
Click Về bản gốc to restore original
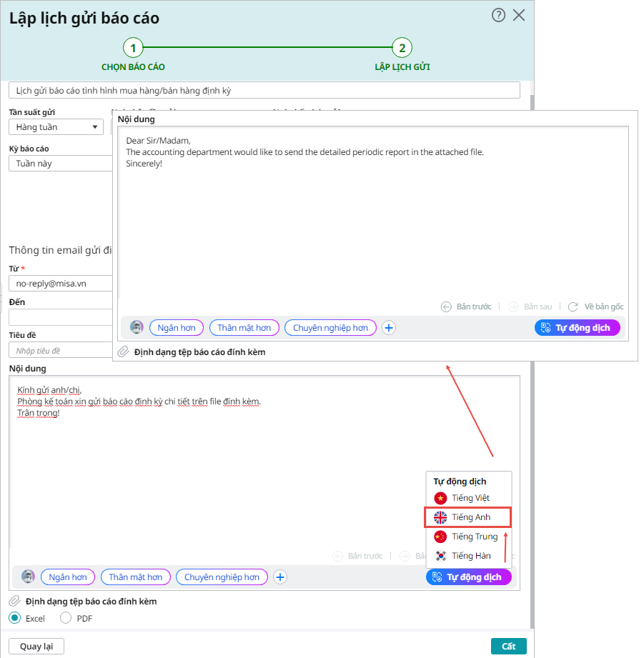pos(604,306)
